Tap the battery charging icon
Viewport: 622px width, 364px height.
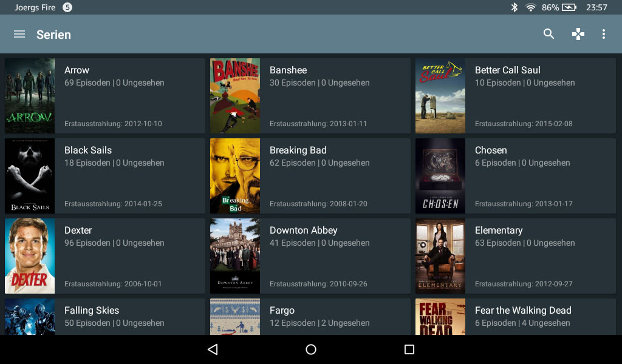[x=569, y=7]
